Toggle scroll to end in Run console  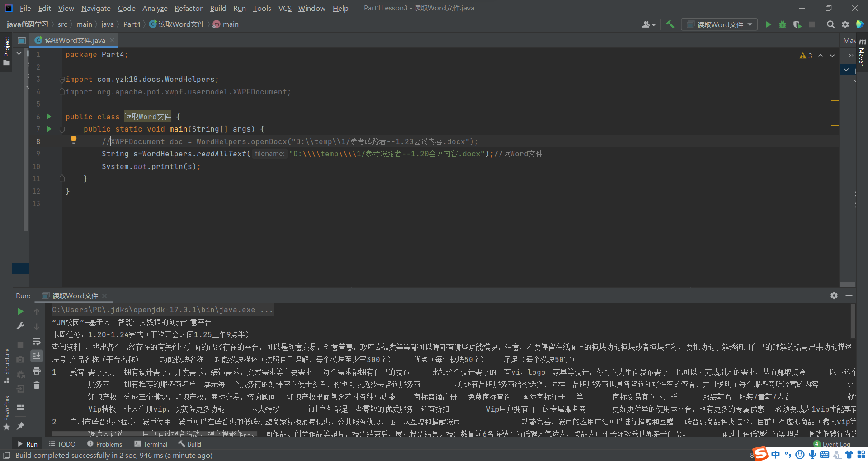37,356
